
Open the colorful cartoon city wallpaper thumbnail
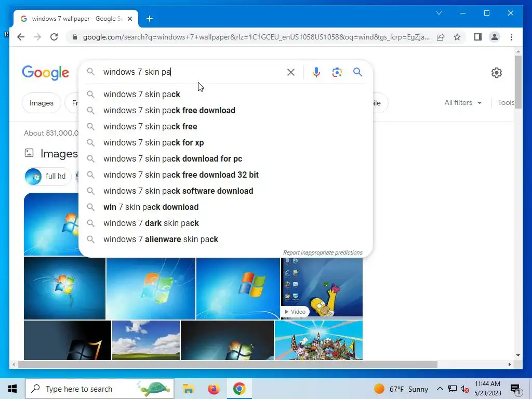tap(318, 340)
